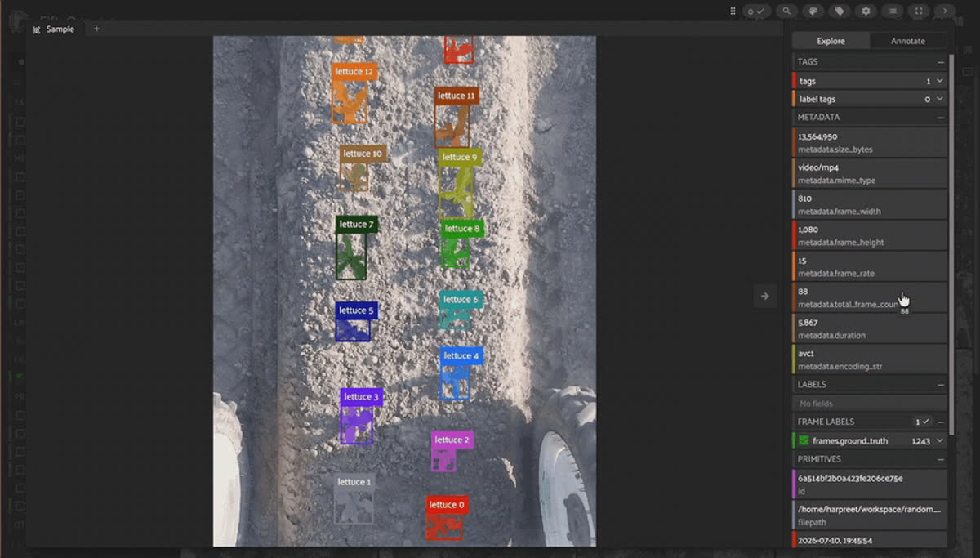Click the label tags count 0
This screenshot has height=558, width=980.
[x=927, y=99]
